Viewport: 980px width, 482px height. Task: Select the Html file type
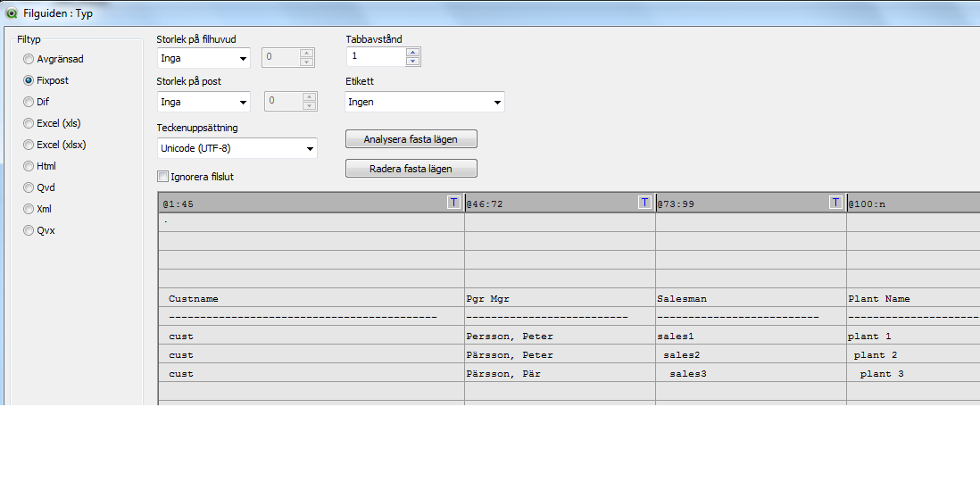[x=29, y=166]
